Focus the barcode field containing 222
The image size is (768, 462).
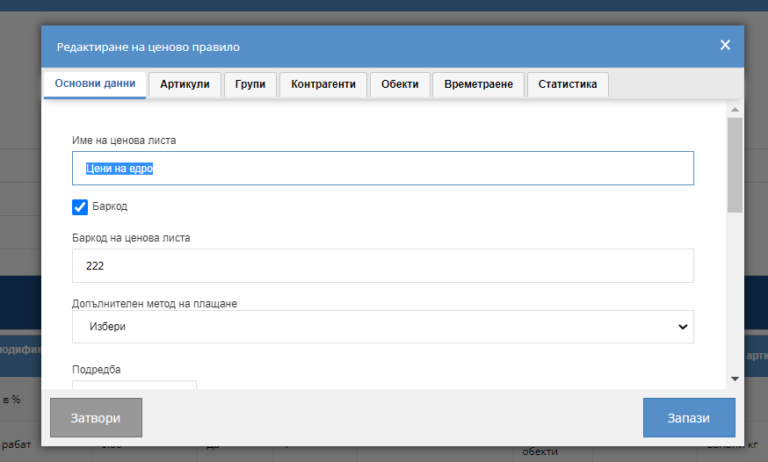pyautogui.click(x=383, y=267)
